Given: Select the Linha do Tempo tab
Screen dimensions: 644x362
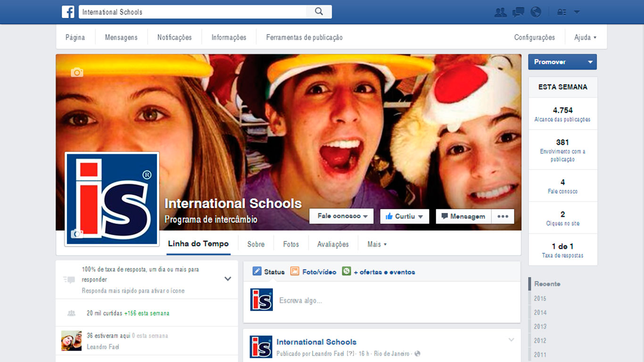Looking at the screenshot, I should click(x=198, y=244).
